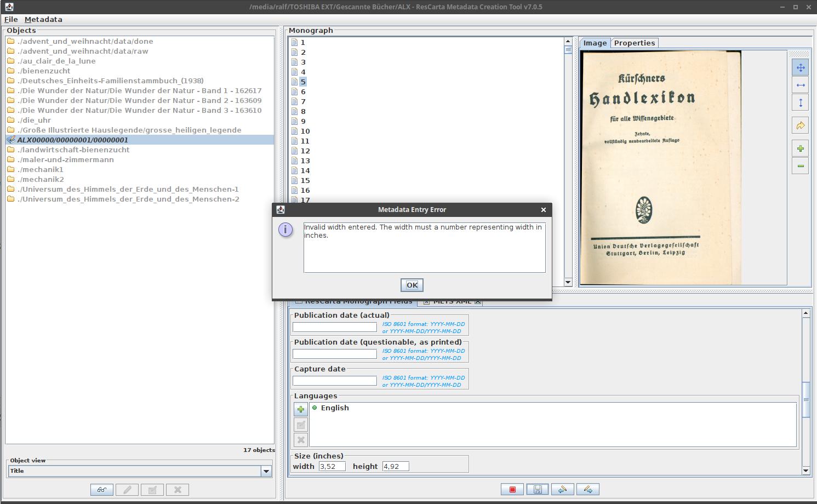Select the fit-to-window image view tool

(x=801, y=68)
